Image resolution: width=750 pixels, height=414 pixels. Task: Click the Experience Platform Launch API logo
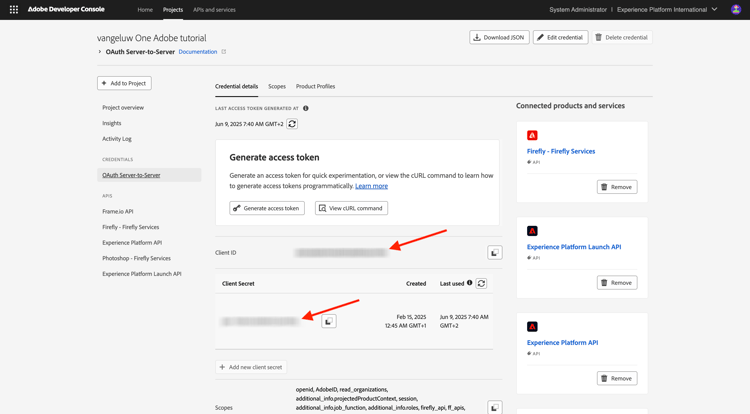pyautogui.click(x=532, y=231)
